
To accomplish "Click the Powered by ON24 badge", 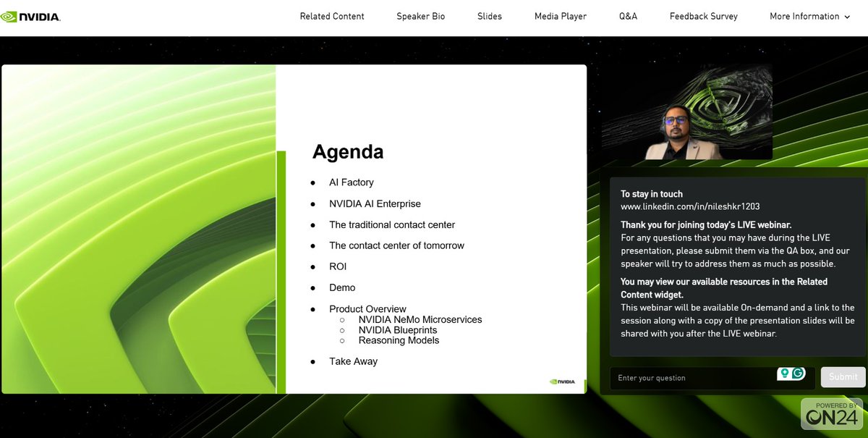I will pyautogui.click(x=832, y=414).
